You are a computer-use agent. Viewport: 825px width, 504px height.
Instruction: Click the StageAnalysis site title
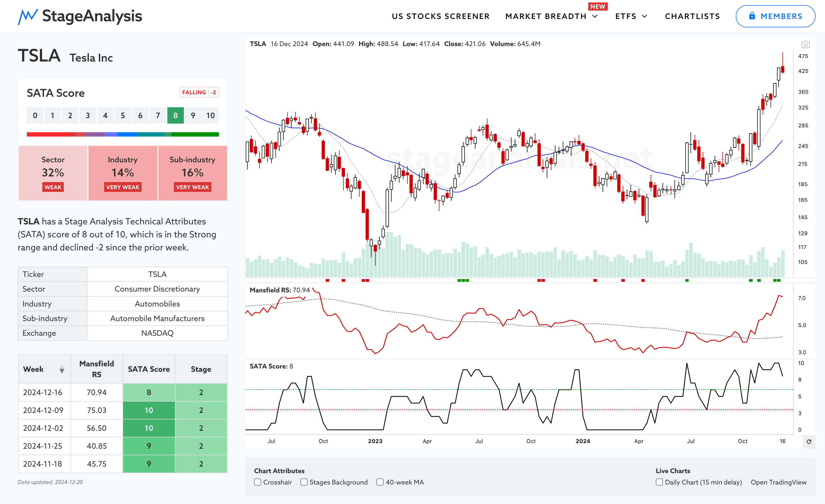point(92,16)
